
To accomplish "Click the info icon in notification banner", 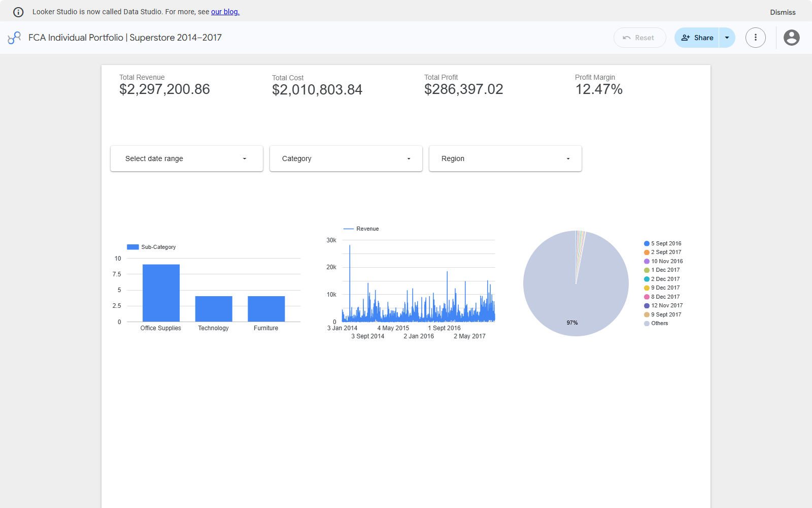I will (18, 12).
